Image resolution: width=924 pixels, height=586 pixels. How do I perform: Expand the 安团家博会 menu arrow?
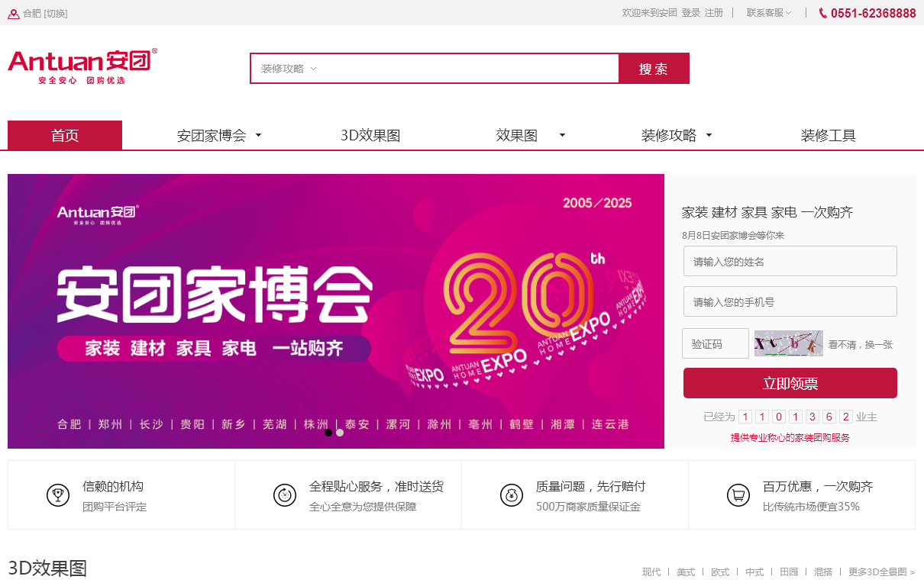(x=258, y=135)
